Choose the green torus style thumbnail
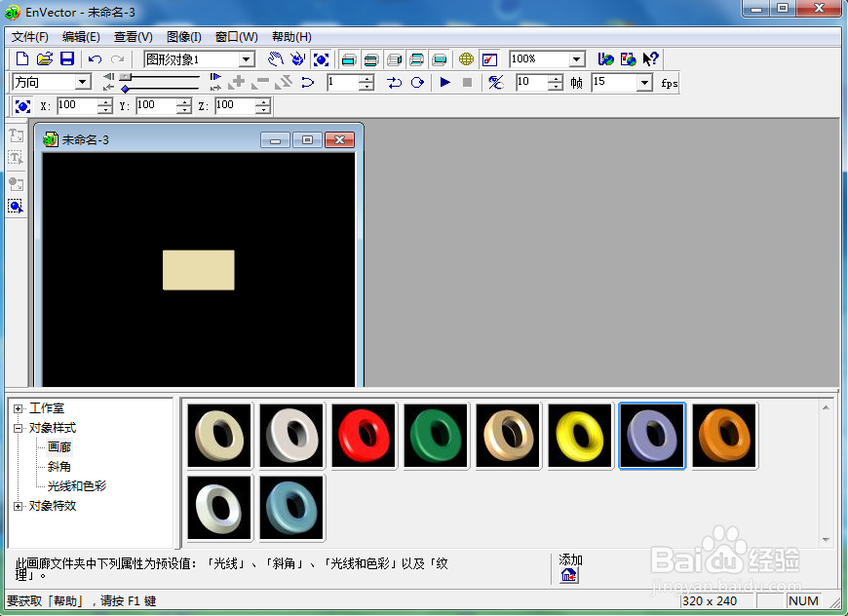848x616 pixels. 436,436
